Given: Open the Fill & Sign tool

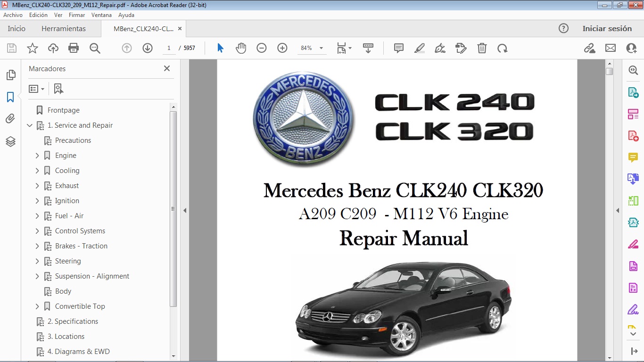Looking at the screenshot, I should (x=440, y=48).
